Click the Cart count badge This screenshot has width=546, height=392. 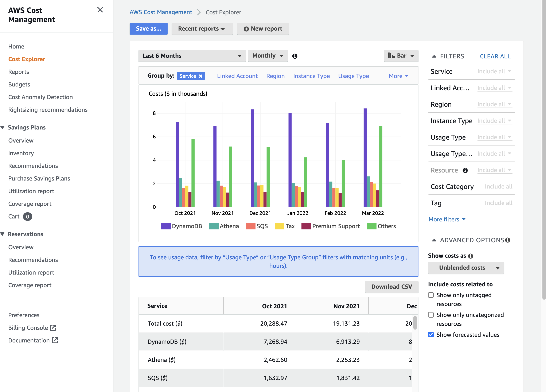(x=27, y=217)
